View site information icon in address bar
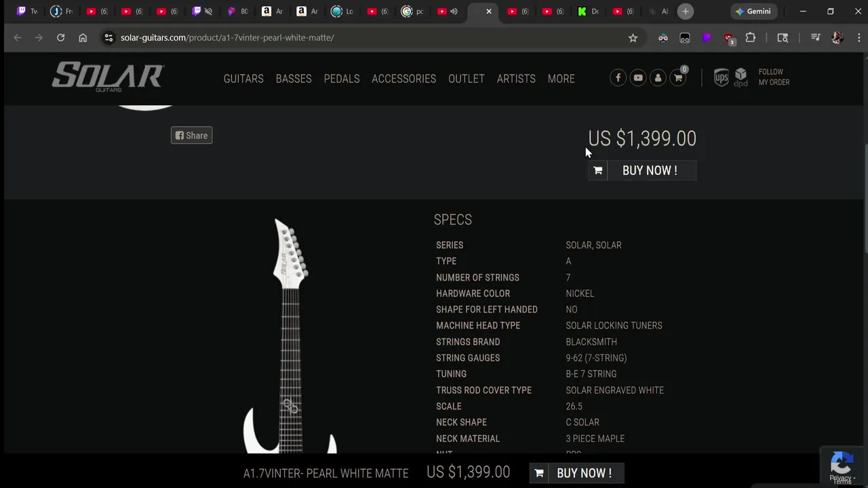The width and height of the screenshot is (868, 488). pos(108,38)
